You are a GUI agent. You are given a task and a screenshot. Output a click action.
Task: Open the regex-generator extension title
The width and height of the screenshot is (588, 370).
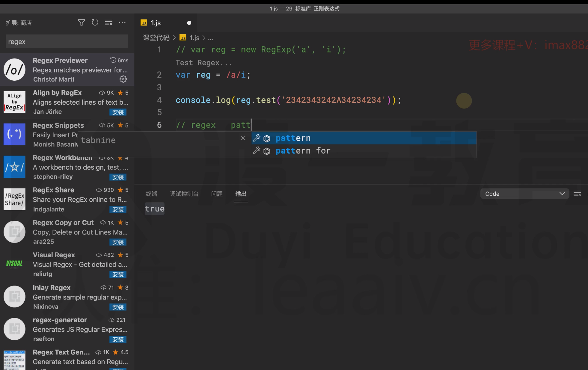point(60,320)
